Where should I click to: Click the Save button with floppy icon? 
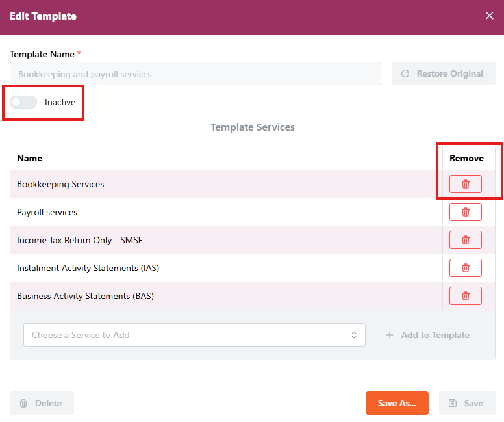click(466, 403)
